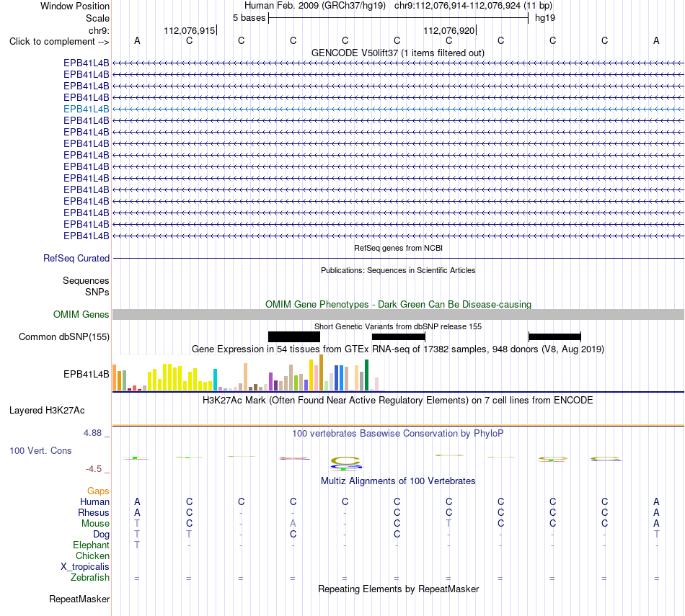Select the Scale track label
The height and width of the screenshot is (616, 685).
click(x=97, y=18)
